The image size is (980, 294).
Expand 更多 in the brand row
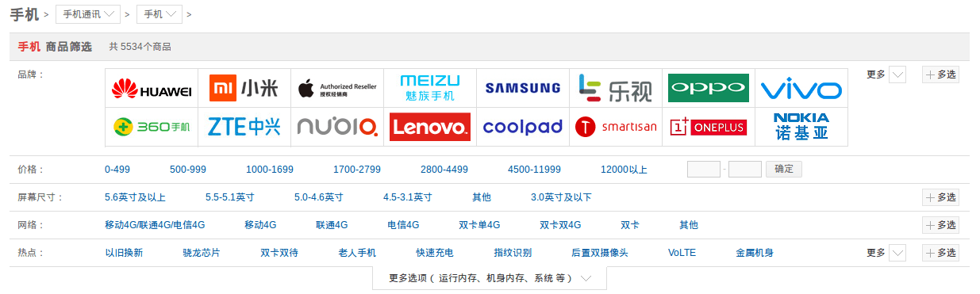[886, 74]
